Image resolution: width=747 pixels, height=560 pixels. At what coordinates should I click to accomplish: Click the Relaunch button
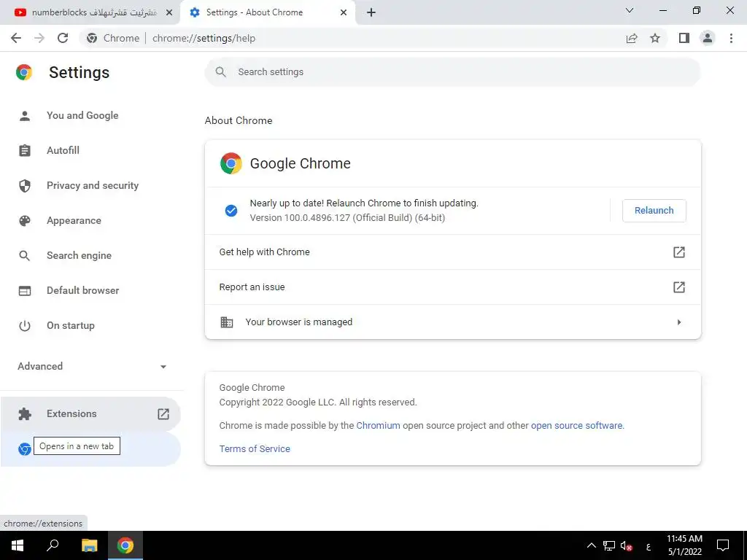pyautogui.click(x=654, y=211)
